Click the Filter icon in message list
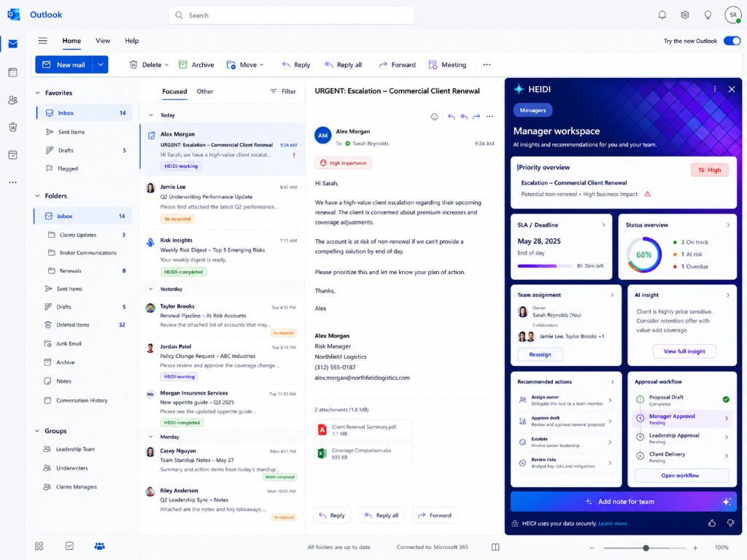Viewport: 747px width, 560px height. pyautogui.click(x=274, y=91)
